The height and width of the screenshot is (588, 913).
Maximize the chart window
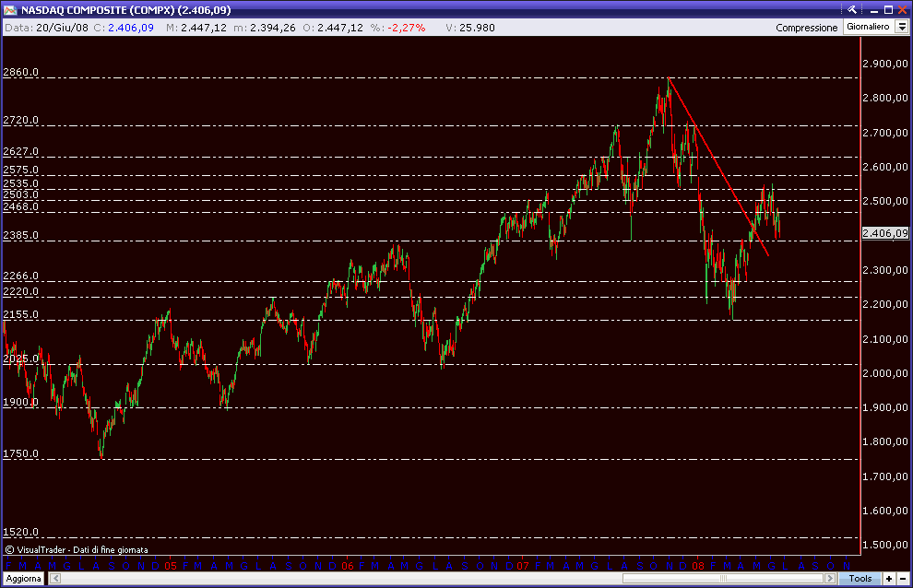886,9
